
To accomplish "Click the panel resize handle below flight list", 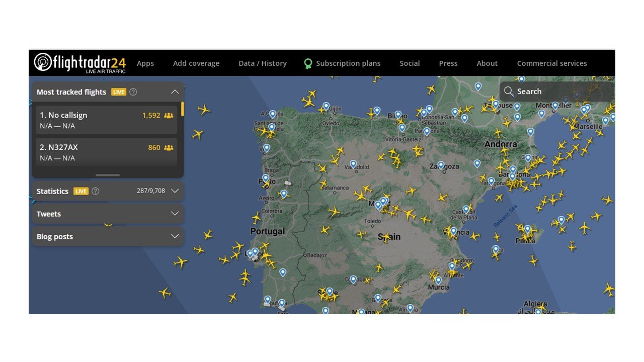I will 108,175.
